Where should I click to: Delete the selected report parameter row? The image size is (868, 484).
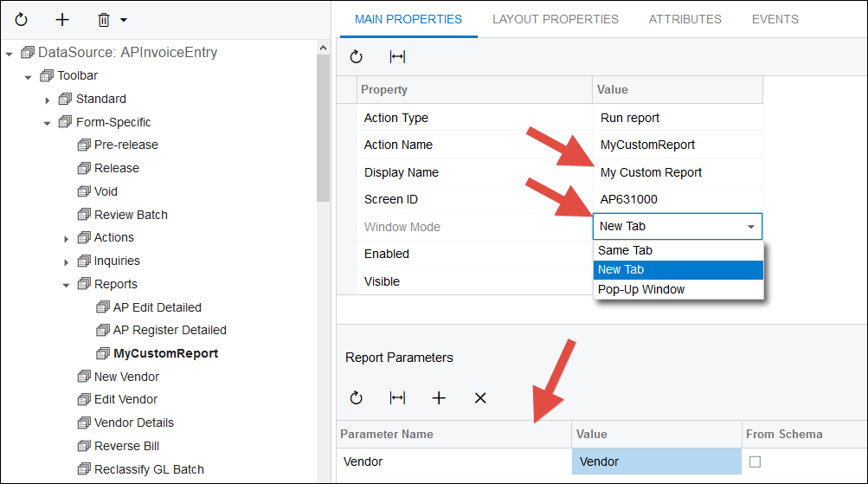(480, 398)
